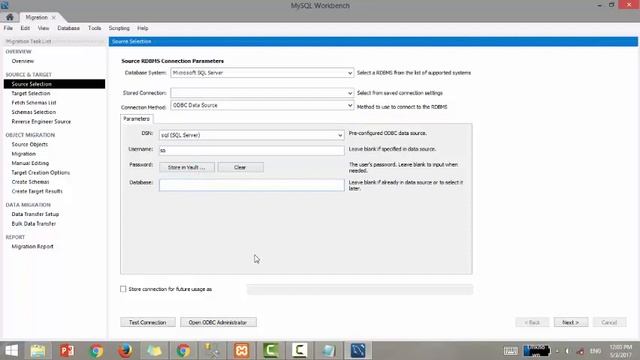Select Reverse Engineer Source step
The width and height of the screenshot is (640, 360).
41,122
